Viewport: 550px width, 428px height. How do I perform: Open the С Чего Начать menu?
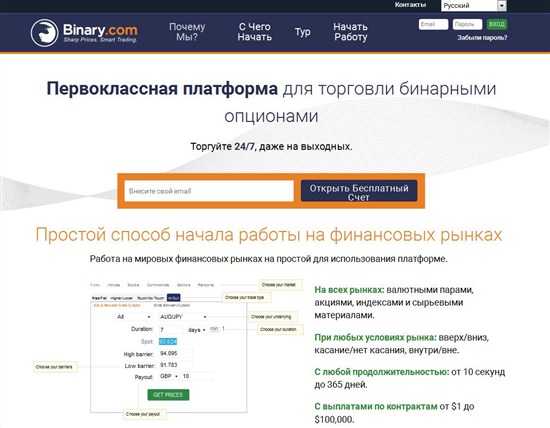tap(255, 32)
